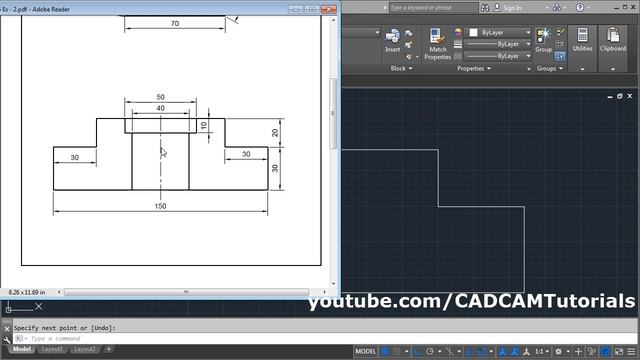Toggle Group Selection on/off in Groups panel

click(560, 56)
